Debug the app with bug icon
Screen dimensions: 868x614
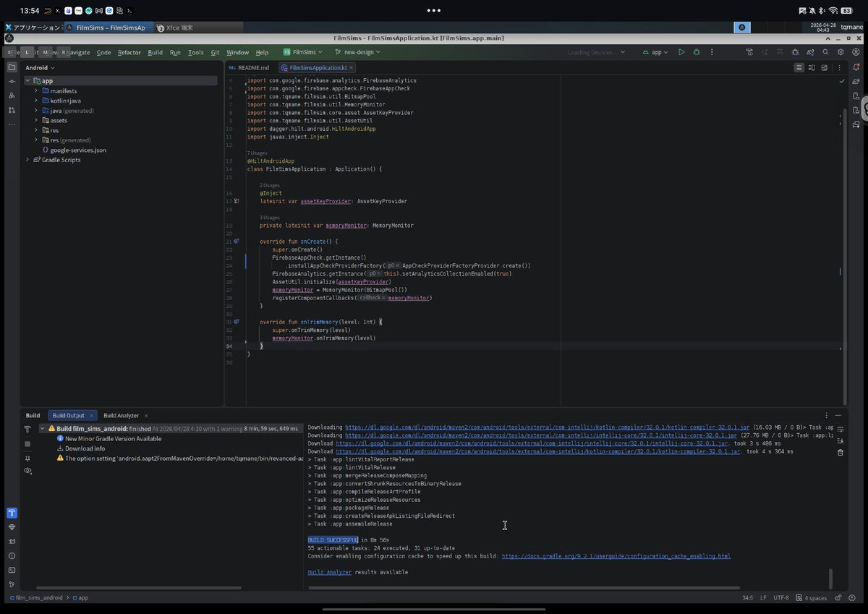[697, 52]
